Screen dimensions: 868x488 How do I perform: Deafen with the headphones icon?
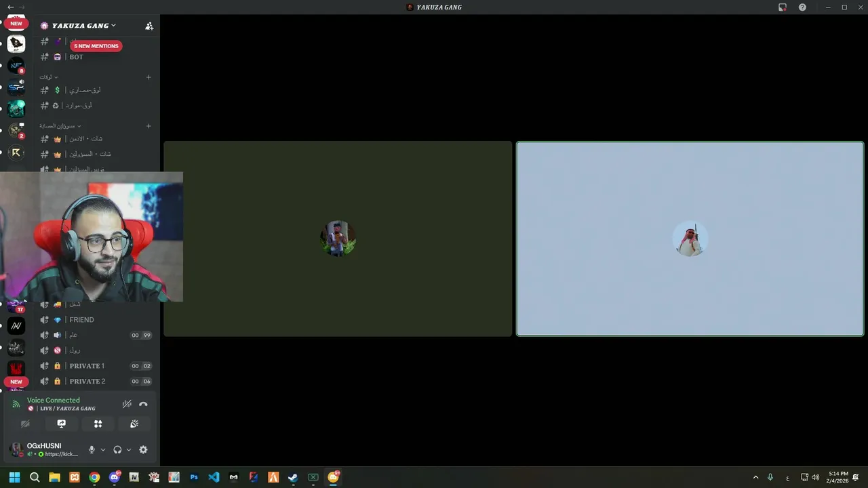point(117,449)
